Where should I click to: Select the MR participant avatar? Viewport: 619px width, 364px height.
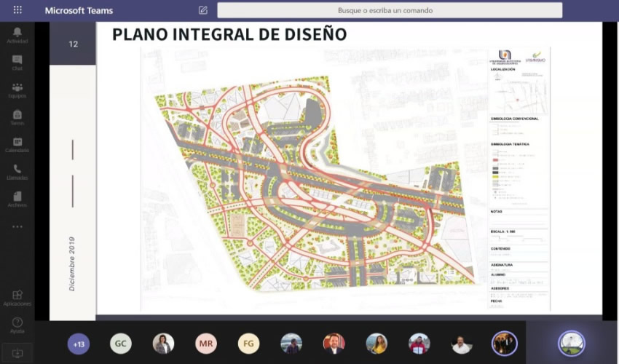(206, 344)
